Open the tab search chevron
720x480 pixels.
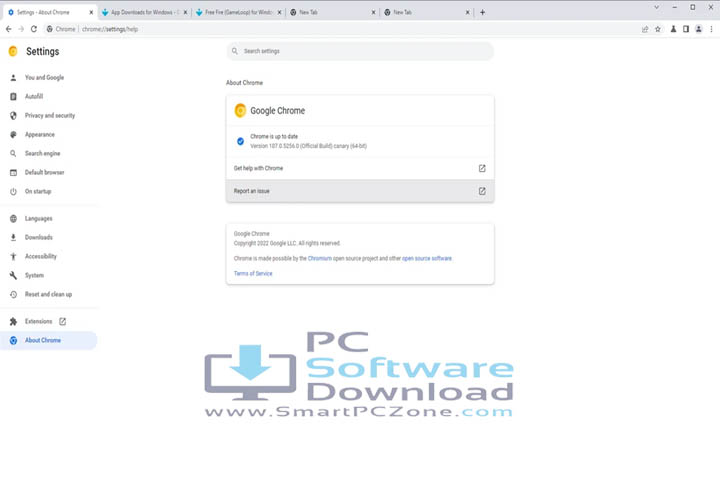pyautogui.click(x=657, y=7)
